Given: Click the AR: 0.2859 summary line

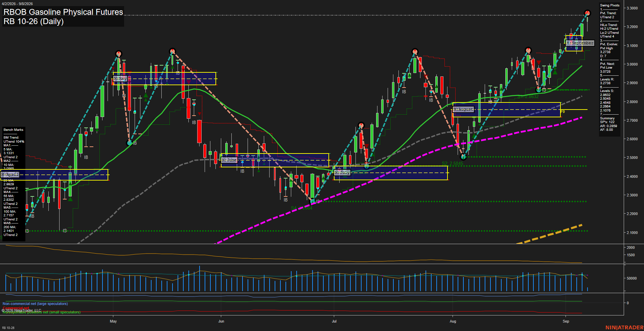Looking at the screenshot, I should pyautogui.click(x=608, y=126).
